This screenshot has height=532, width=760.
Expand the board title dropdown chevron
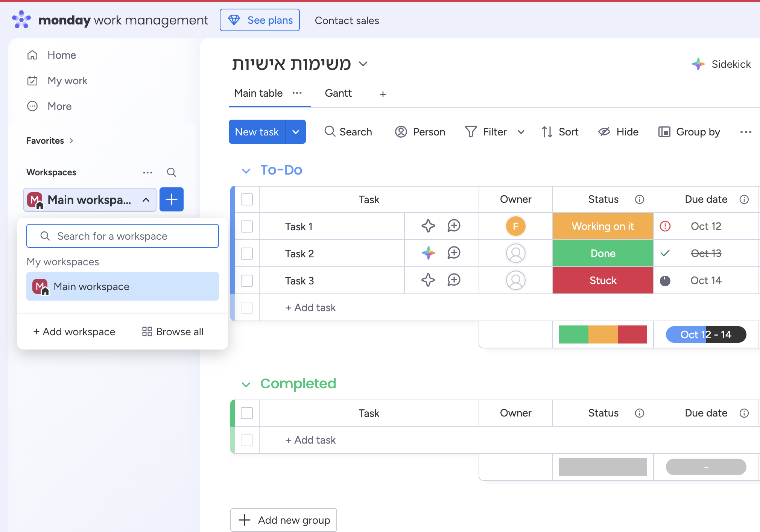[363, 64]
